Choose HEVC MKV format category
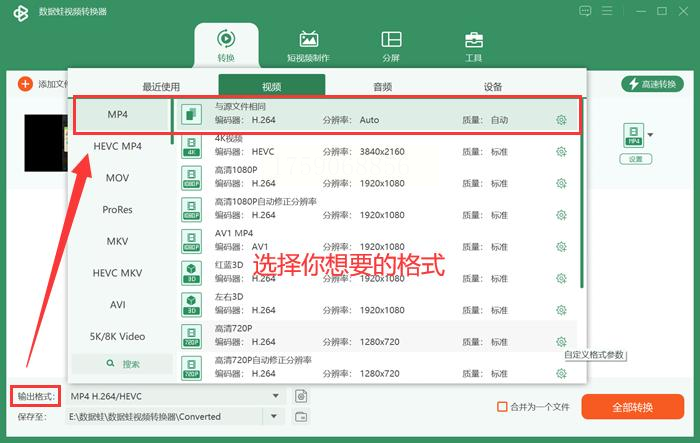The image size is (700, 443). pos(117,273)
